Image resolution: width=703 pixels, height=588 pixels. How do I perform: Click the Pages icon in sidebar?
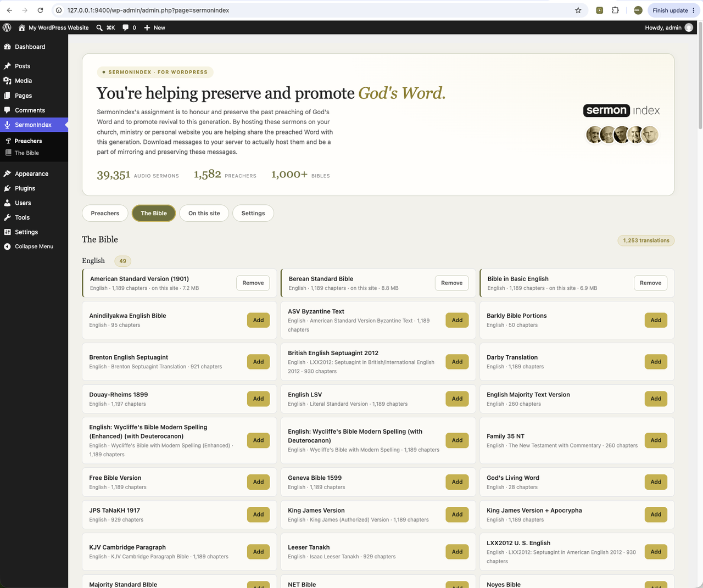pyautogui.click(x=7, y=96)
